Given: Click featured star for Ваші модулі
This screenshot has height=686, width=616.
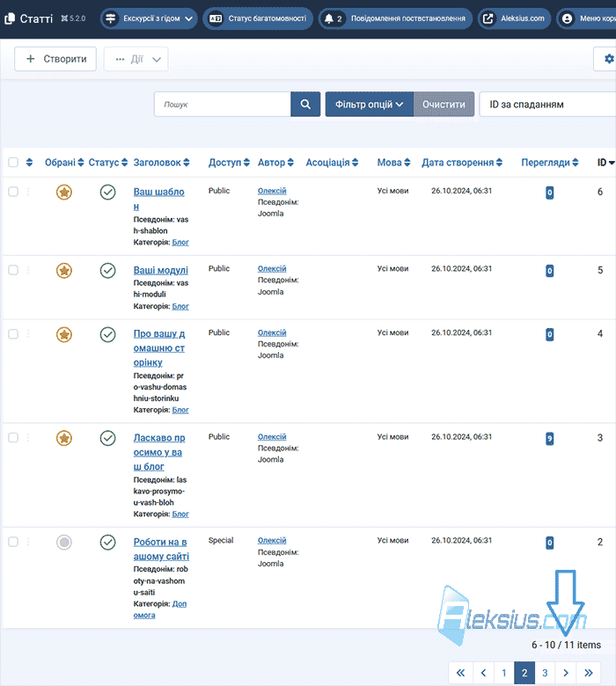Looking at the screenshot, I should click(x=64, y=270).
